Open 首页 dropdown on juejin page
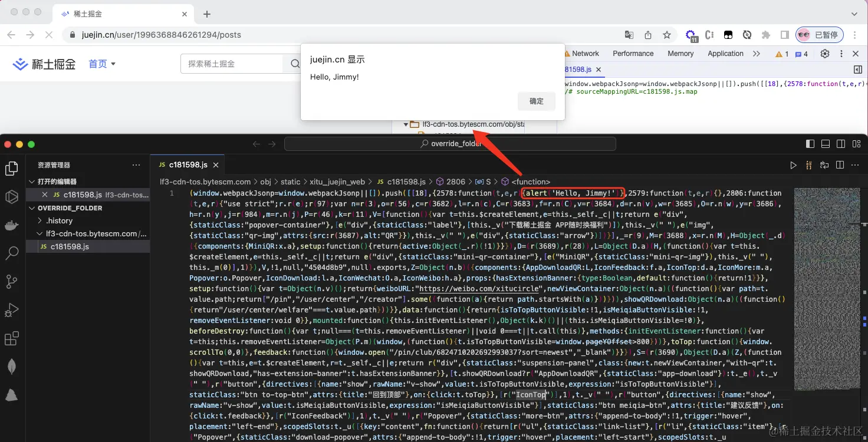Viewport: 868px width, 442px height. point(102,64)
